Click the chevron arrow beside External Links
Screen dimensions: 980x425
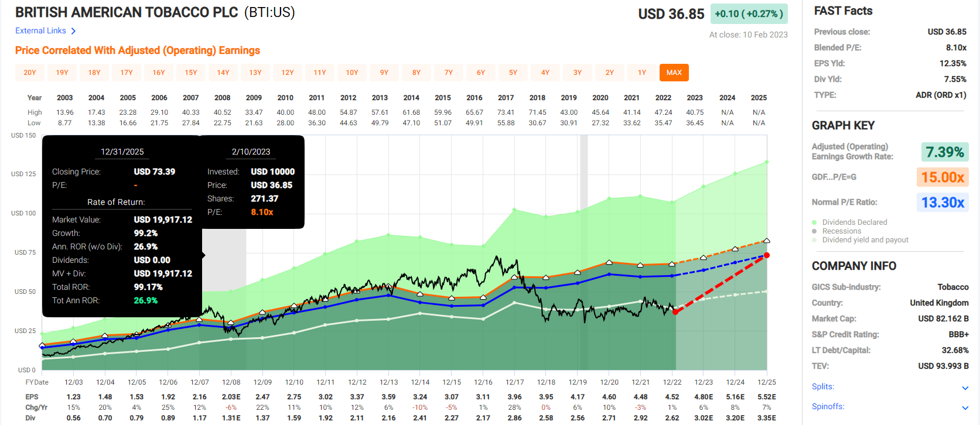(x=73, y=31)
